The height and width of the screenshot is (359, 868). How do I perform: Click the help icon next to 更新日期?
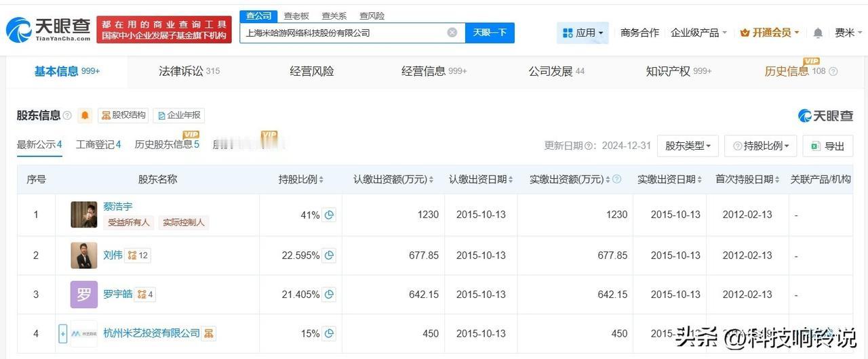[x=589, y=146]
